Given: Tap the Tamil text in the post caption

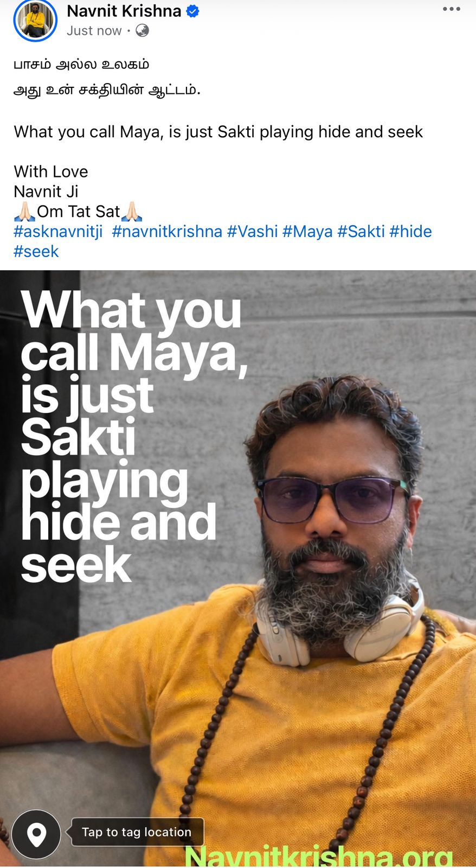Looking at the screenshot, I should pyautogui.click(x=107, y=77).
